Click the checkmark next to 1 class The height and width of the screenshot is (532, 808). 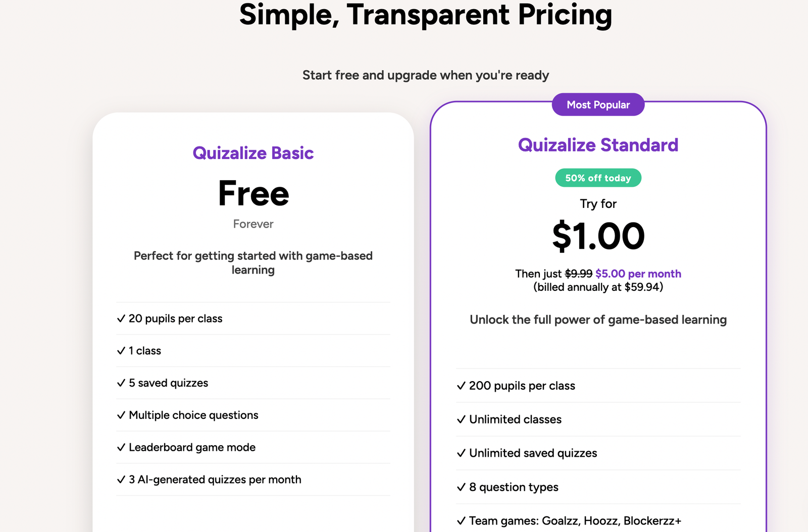pos(121,351)
